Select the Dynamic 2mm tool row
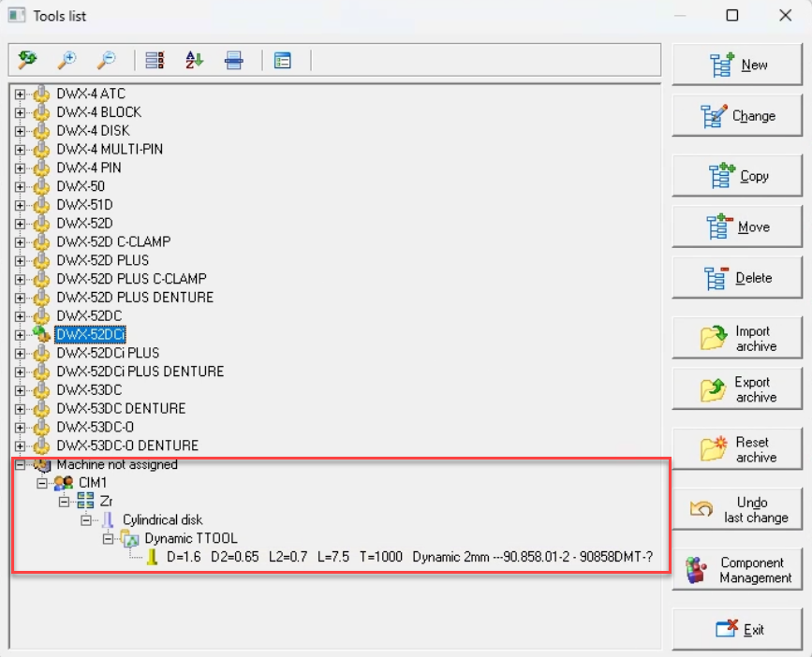Image resolution: width=812 pixels, height=657 pixels. point(409,557)
